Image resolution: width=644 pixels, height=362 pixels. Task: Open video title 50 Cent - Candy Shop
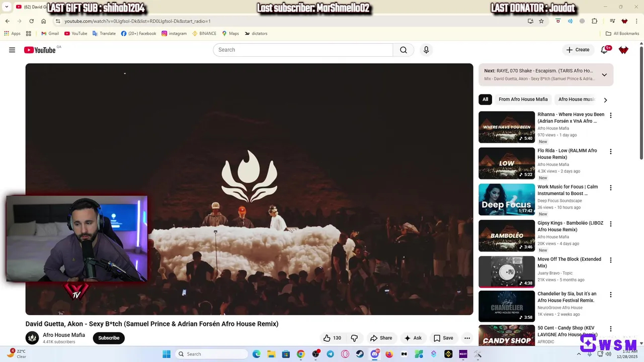click(x=568, y=331)
